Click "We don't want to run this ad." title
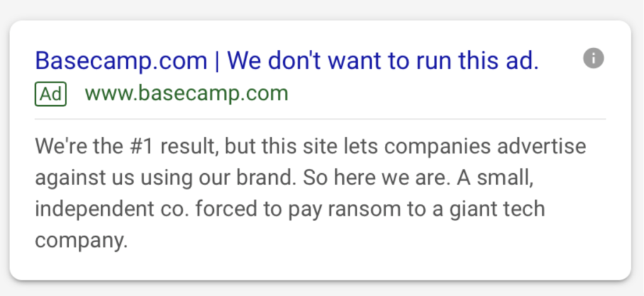644x296 pixels. 383,61
